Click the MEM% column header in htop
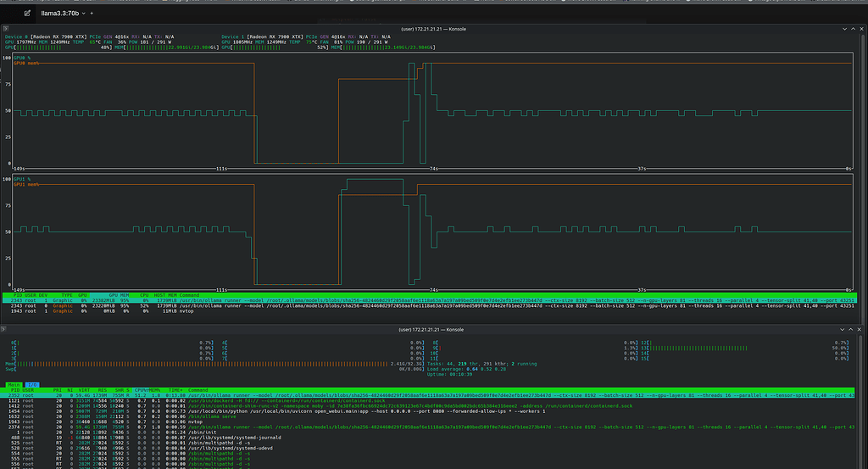This screenshot has width=868, height=469. [155, 390]
